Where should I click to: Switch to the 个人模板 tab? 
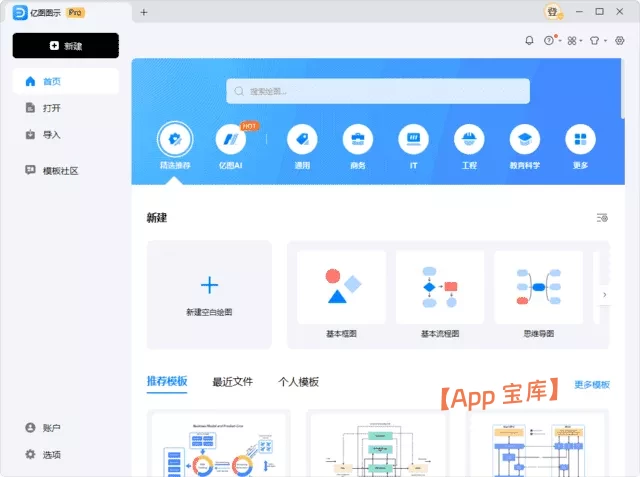coord(298,382)
